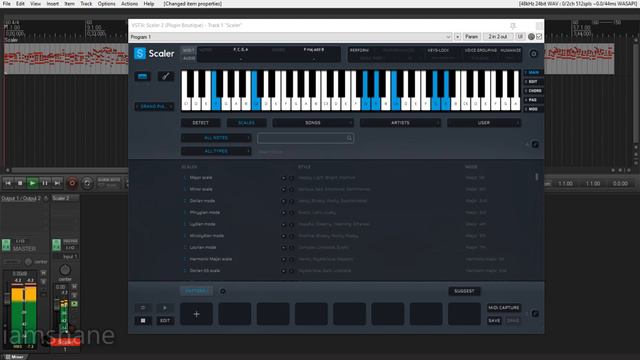Click the search magnifier icon
This screenshot has height=360, width=640.
pos(349,138)
